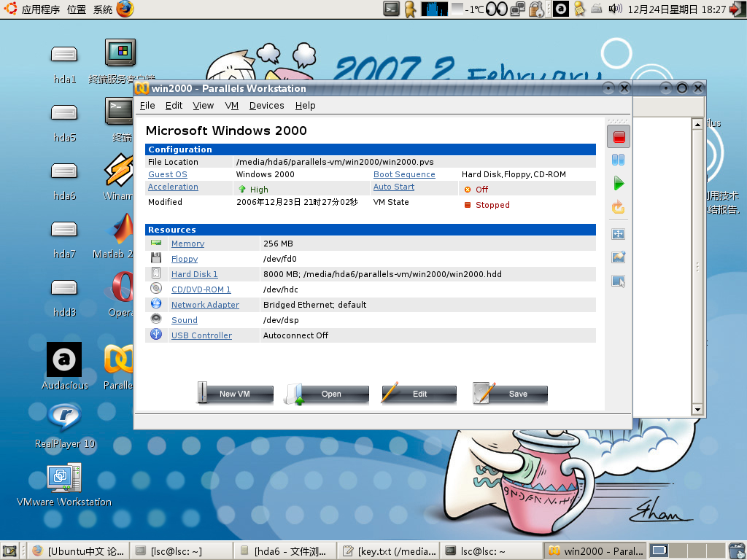Switch to the key.txt editor taskbar item

(x=389, y=551)
